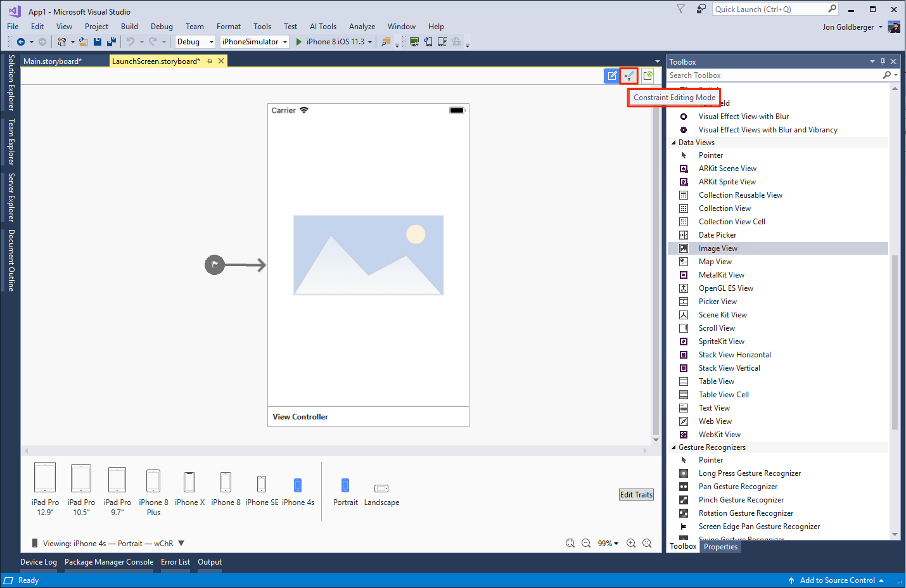906x588 pixels.
Task: Open the Output pane
Action: pos(210,562)
